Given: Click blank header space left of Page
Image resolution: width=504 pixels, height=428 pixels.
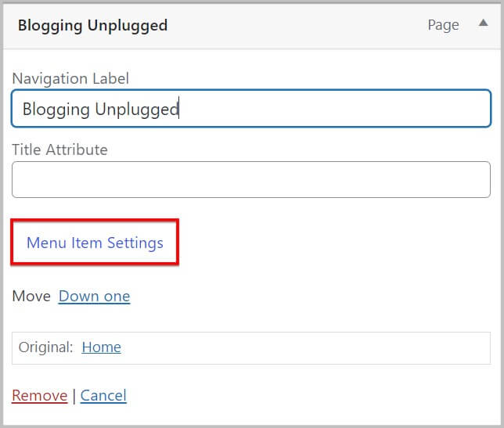Looking at the screenshot, I should click(313, 25).
